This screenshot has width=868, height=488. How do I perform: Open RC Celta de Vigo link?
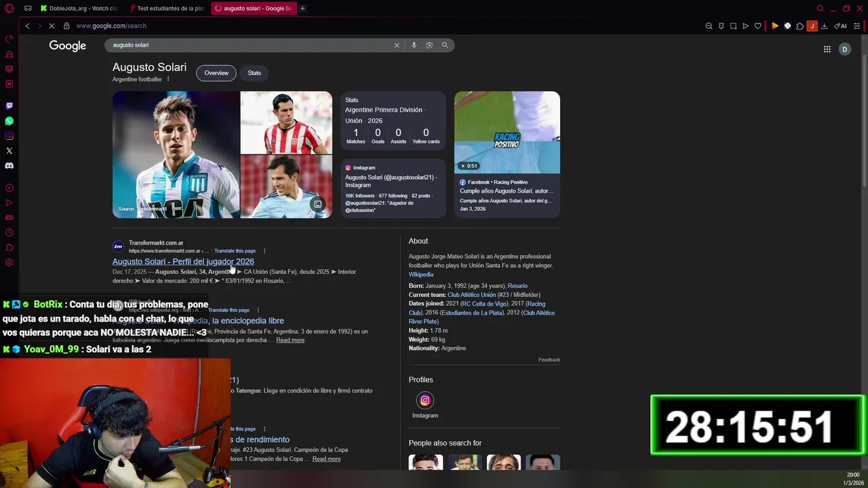coord(484,304)
